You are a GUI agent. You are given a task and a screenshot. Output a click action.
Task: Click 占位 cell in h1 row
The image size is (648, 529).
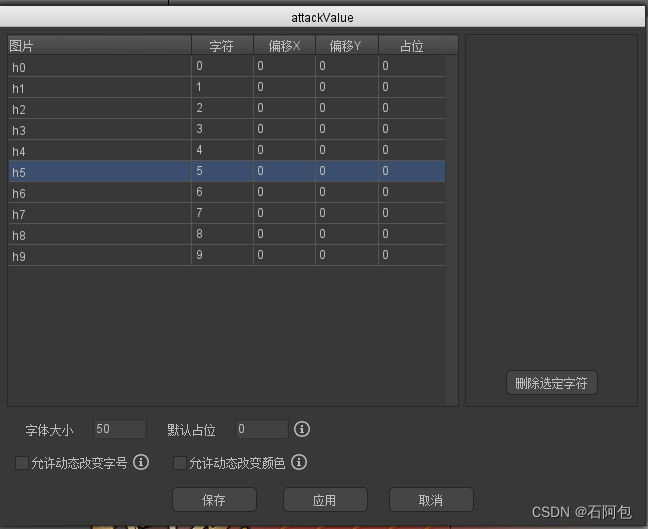pos(412,87)
